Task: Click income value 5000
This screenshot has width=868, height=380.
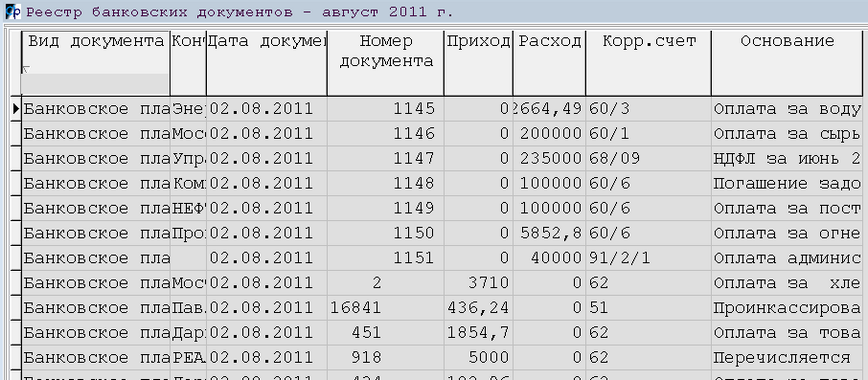Action: pos(478,358)
